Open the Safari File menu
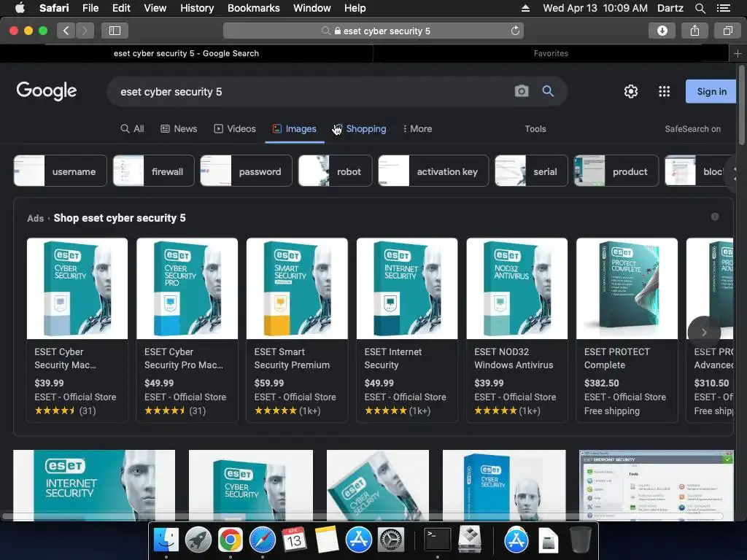Screen dimensions: 747x560 coord(90,8)
